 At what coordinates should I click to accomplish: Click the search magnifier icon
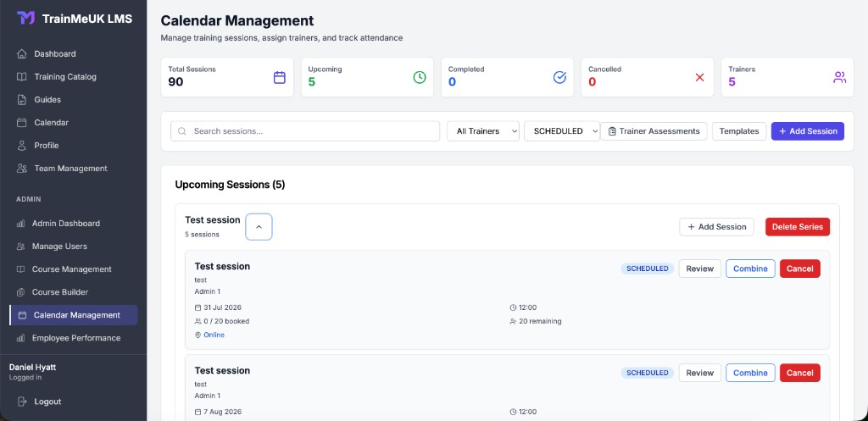point(182,131)
